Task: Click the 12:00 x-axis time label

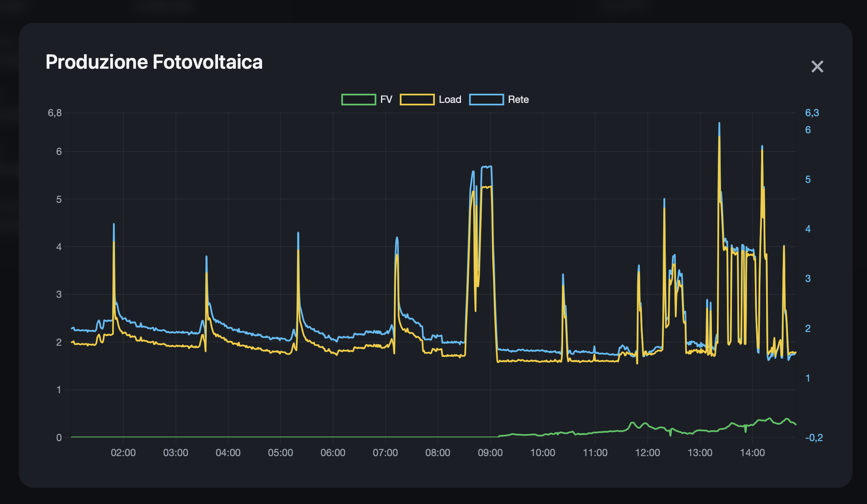Action: [647, 453]
